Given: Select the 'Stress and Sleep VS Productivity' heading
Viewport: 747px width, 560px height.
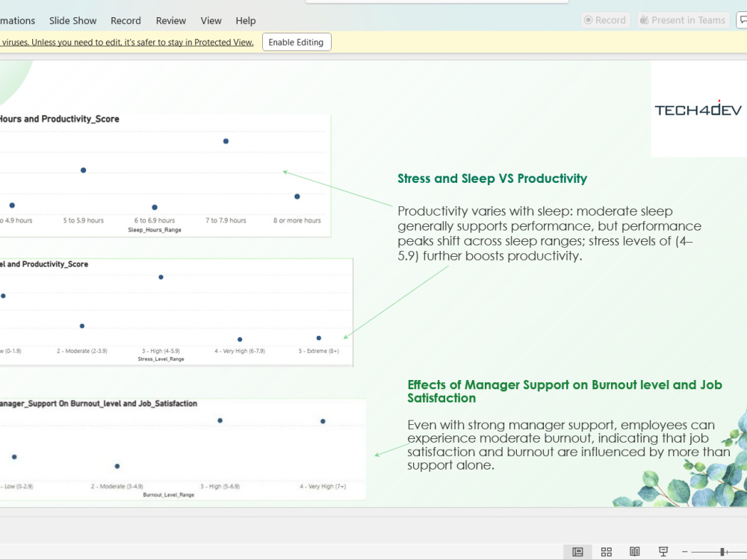Looking at the screenshot, I should coord(492,178).
